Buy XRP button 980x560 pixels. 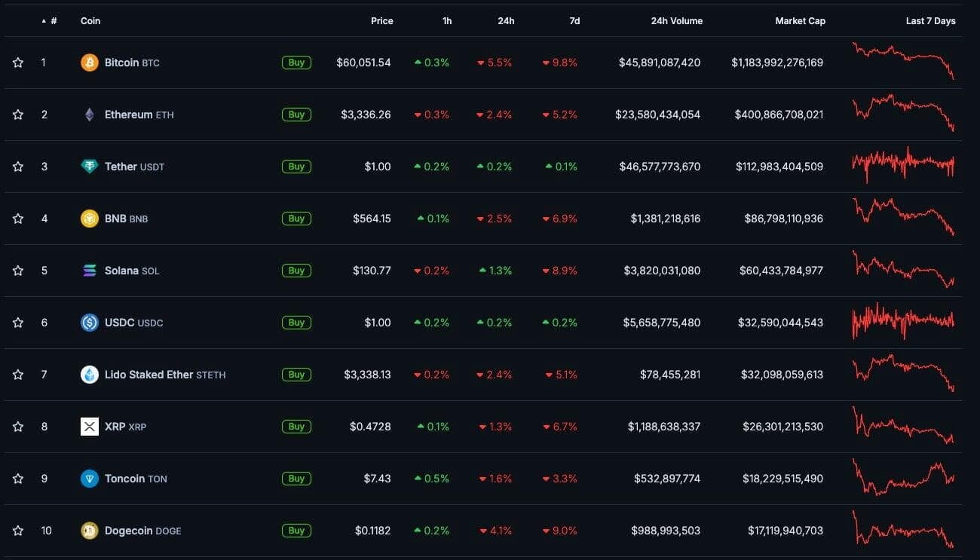coord(296,427)
